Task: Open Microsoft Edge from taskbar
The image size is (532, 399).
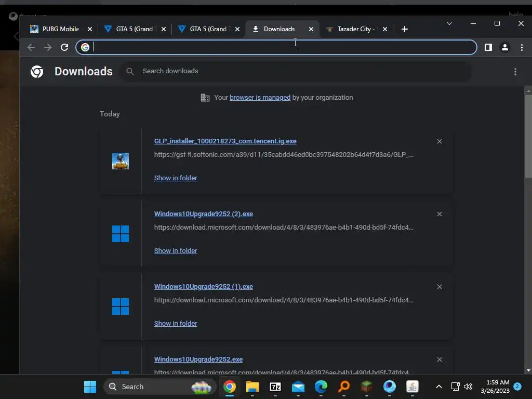Action: (x=321, y=387)
